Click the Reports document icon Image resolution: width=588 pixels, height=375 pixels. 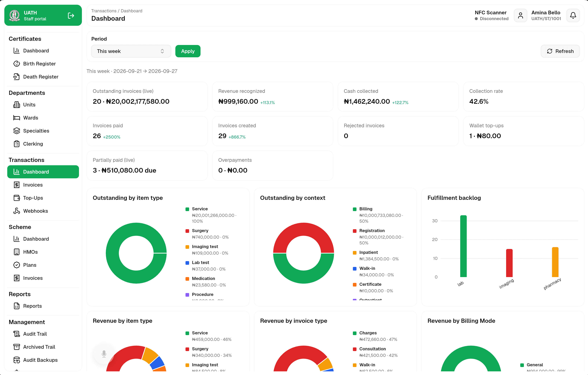(x=17, y=306)
